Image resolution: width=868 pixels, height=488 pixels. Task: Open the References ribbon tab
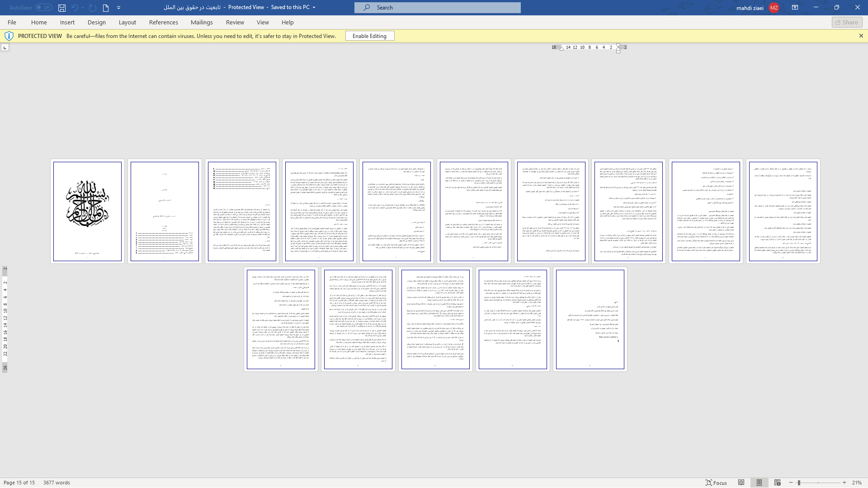[163, 22]
